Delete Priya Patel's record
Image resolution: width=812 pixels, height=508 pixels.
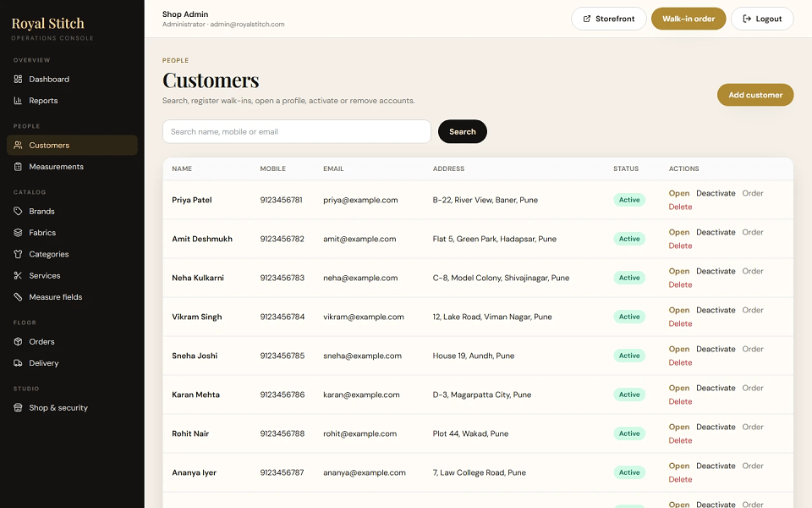(x=680, y=207)
